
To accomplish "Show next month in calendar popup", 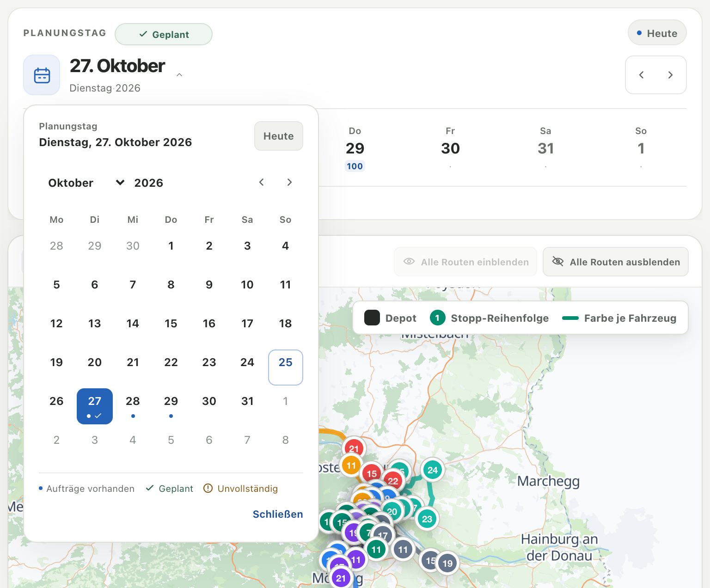I will (x=289, y=182).
